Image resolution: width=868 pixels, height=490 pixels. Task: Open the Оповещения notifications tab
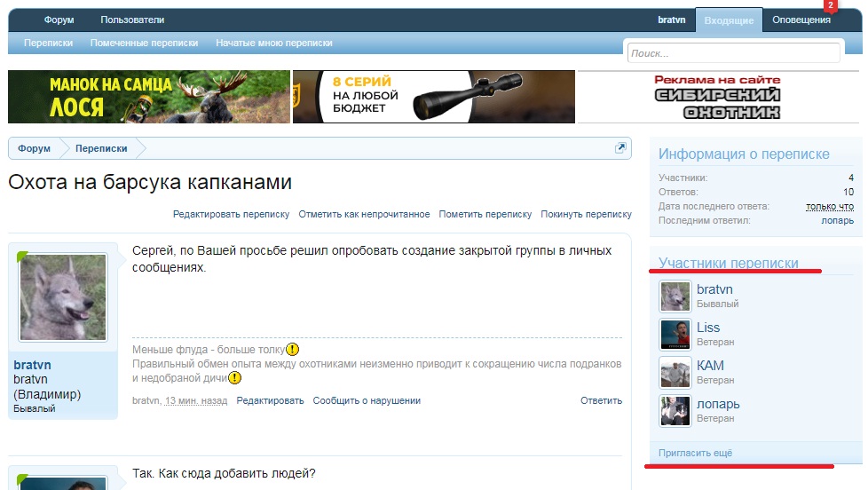pyautogui.click(x=801, y=20)
